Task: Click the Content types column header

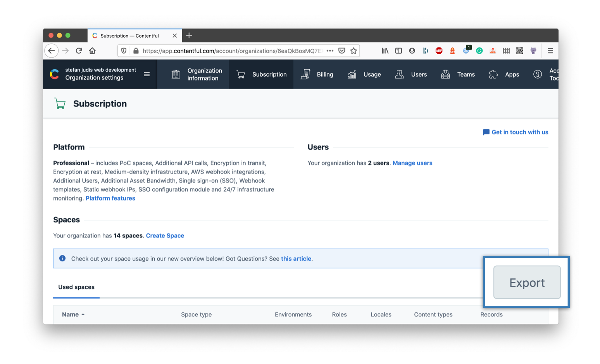Action: coord(433,314)
